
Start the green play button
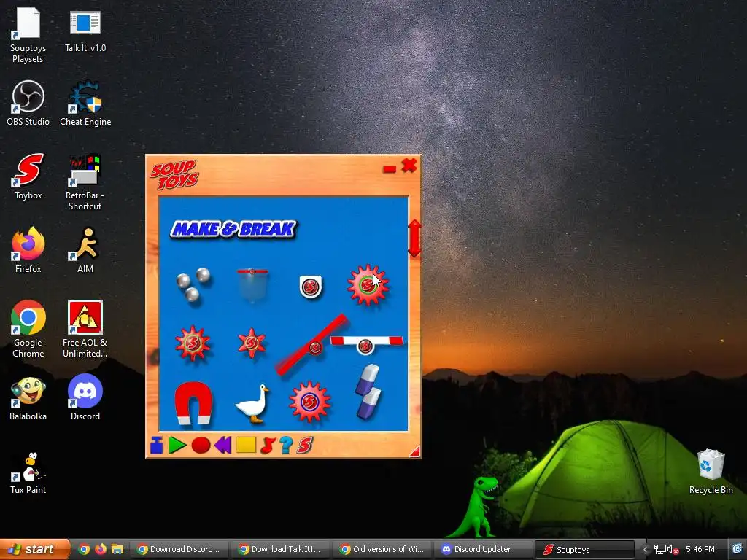[x=177, y=446]
